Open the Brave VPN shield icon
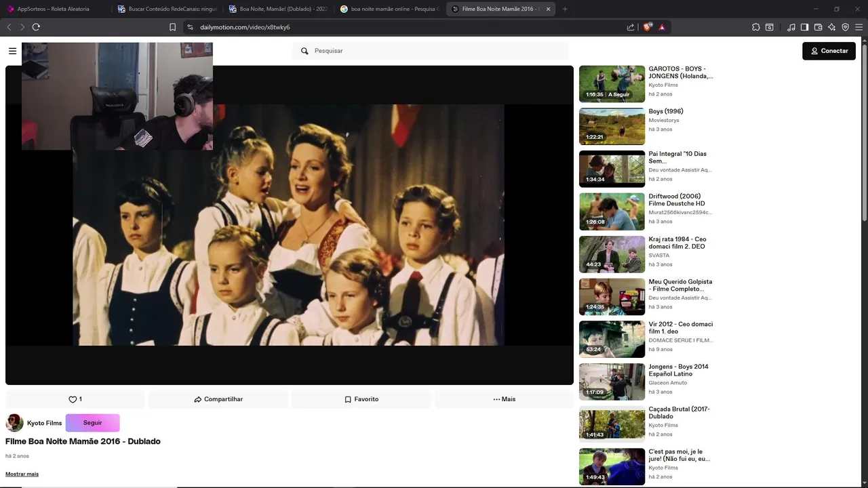The width and height of the screenshot is (868, 488). [x=845, y=27]
